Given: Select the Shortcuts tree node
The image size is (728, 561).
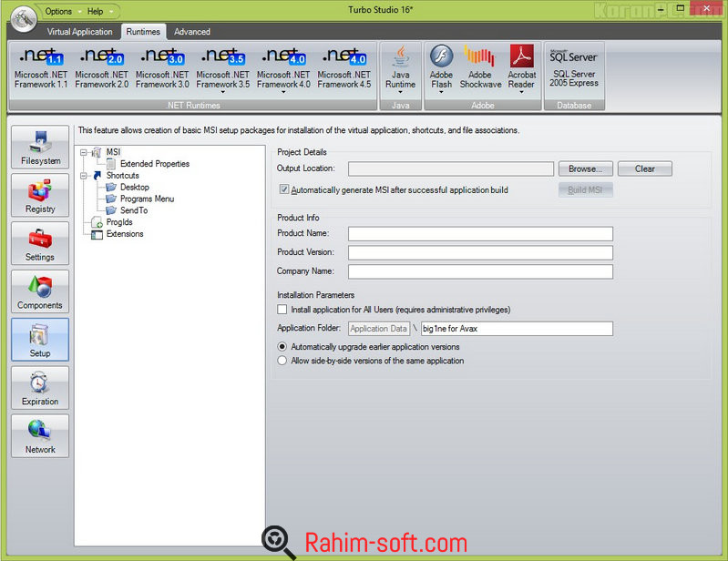Looking at the screenshot, I should [123, 176].
